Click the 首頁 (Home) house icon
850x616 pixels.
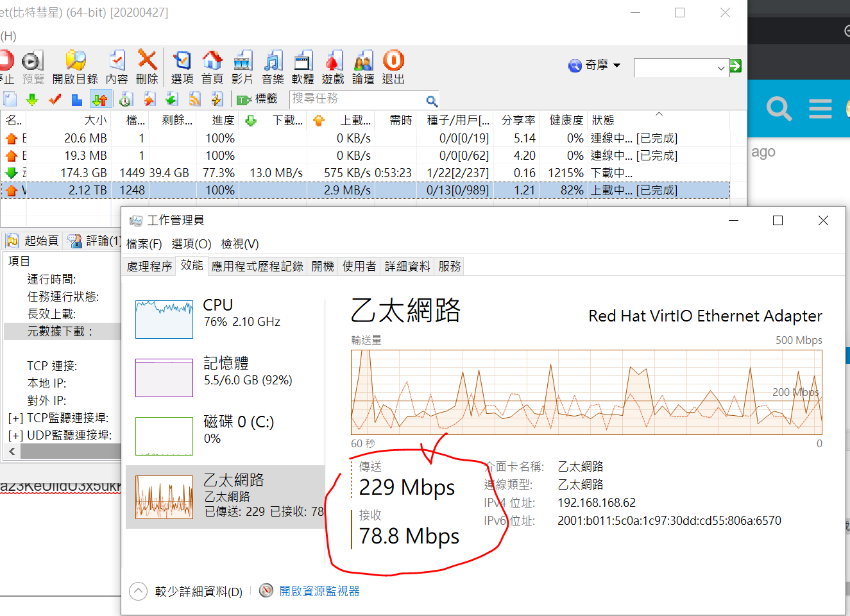[x=212, y=67]
